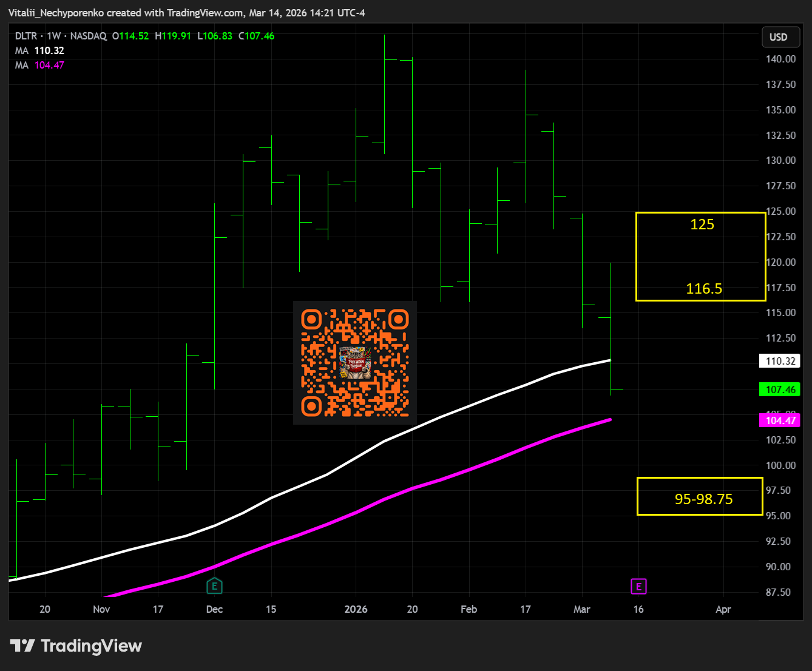Click the Nov label on time axis
Image resolution: width=812 pixels, height=671 pixels.
(101, 609)
